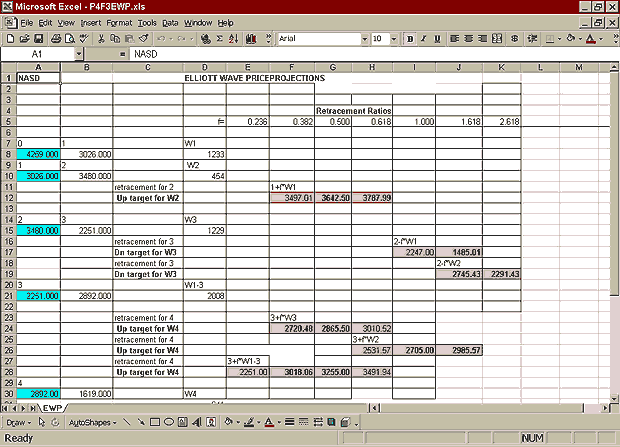The height and width of the screenshot is (447, 620).
Task: Apply AutoSum sigma icon
Action: tap(219, 38)
